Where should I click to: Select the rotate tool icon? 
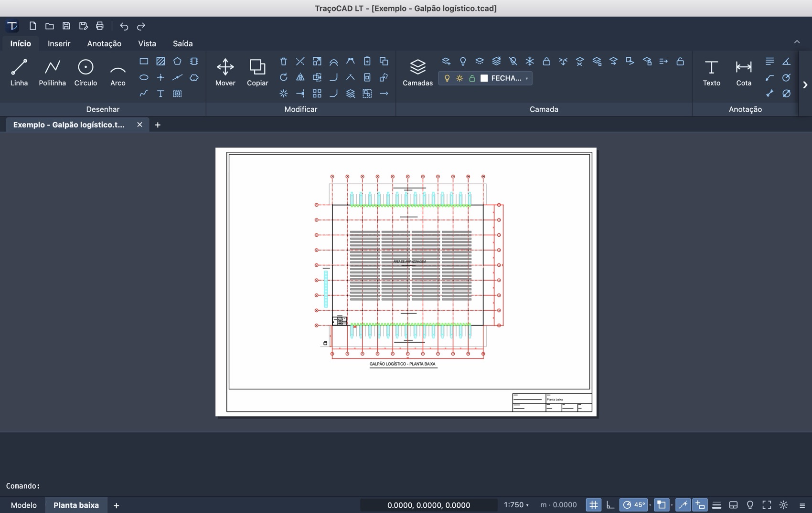point(283,77)
